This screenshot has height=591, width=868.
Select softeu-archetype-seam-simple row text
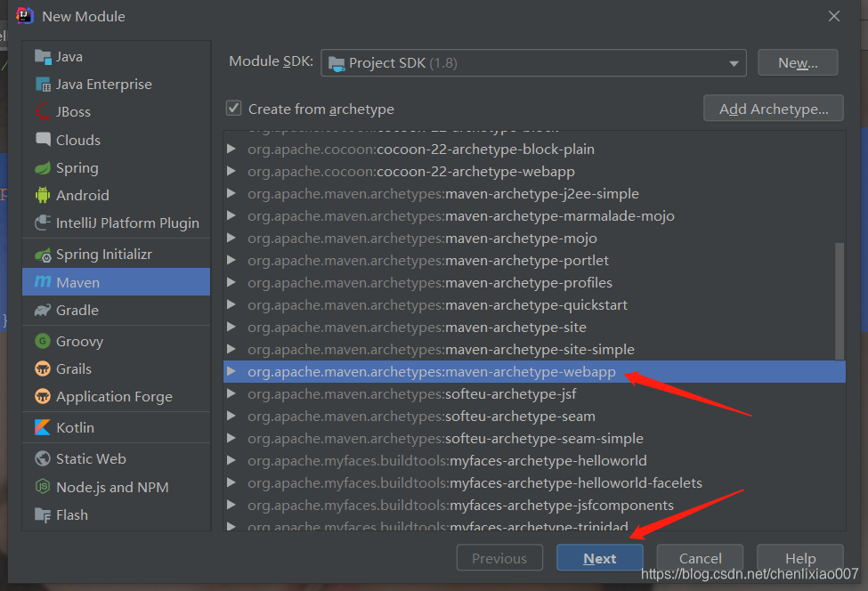[445, 438]
